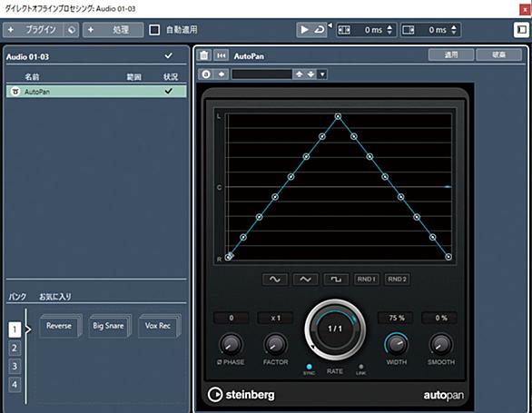This screenshot has height=413, width=532.
Task: Open the preset dropdown arrow
Action: pyautogui.click(x=322, y=74)
